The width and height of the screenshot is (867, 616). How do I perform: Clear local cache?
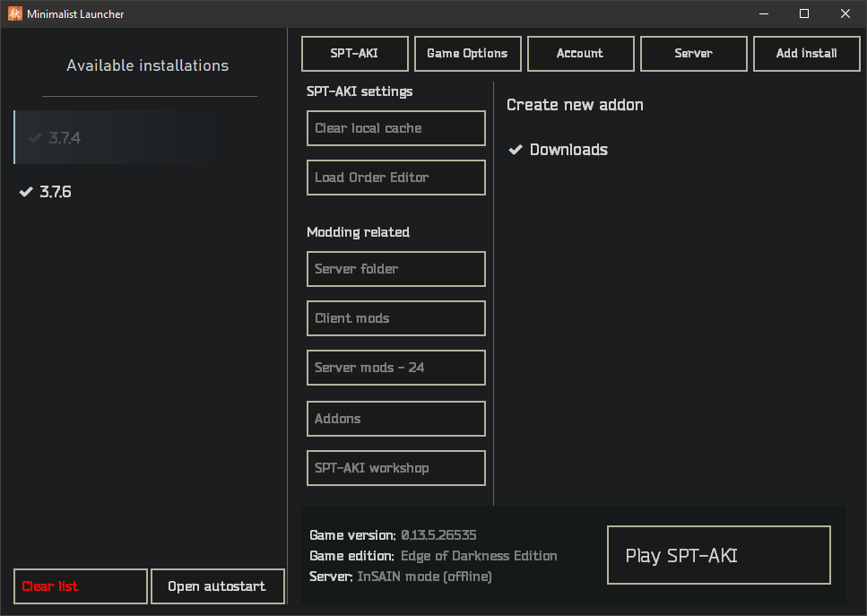click(x=395, y=128)
